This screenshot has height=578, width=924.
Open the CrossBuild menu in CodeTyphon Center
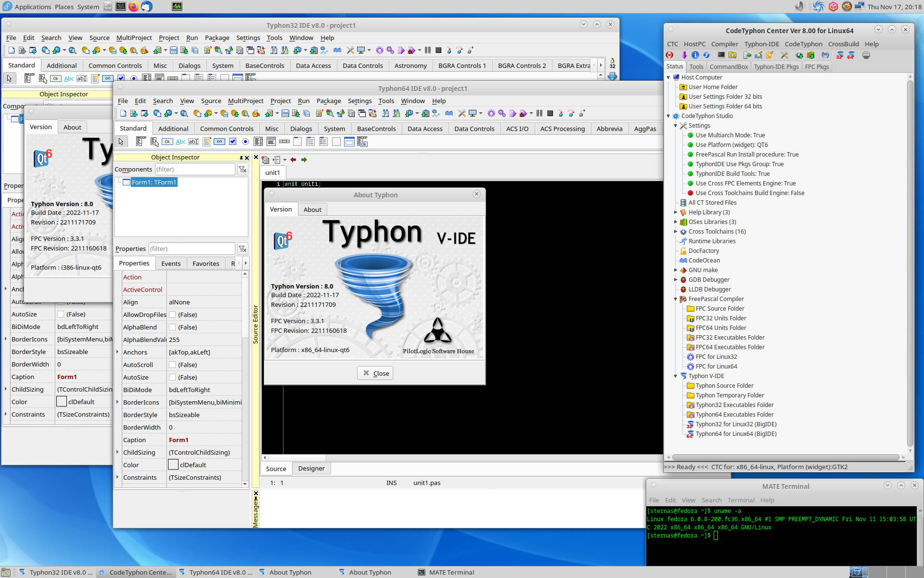point(843,44)
